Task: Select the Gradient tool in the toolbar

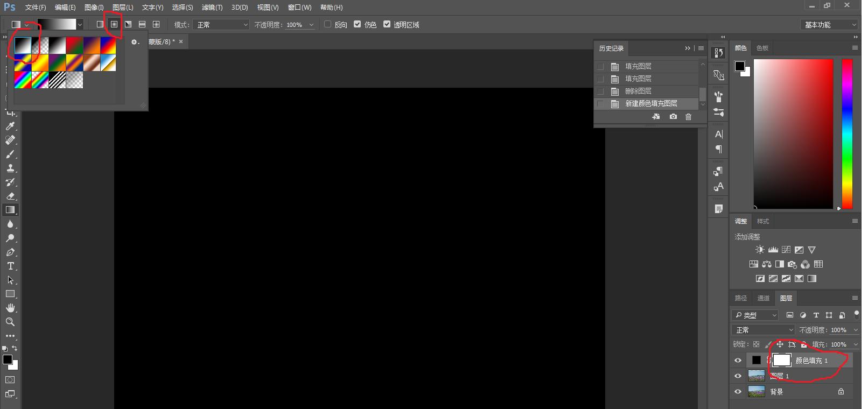Action: click(10, 210)
